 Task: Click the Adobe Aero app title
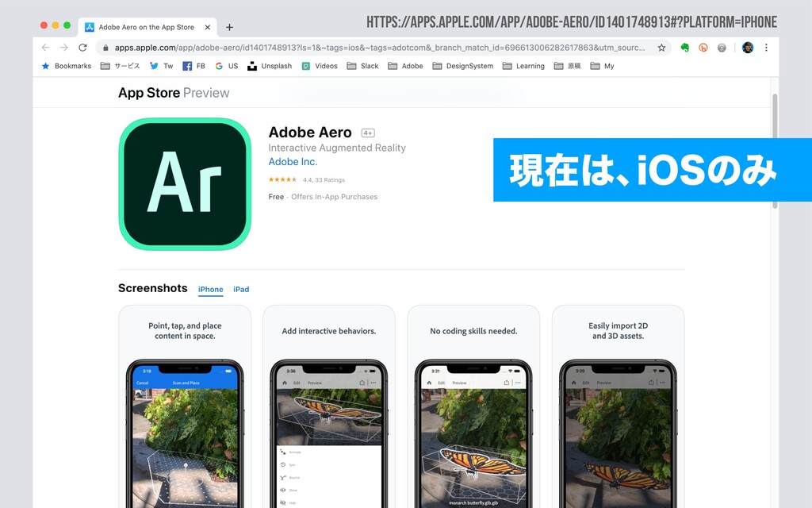coord(310,133)
